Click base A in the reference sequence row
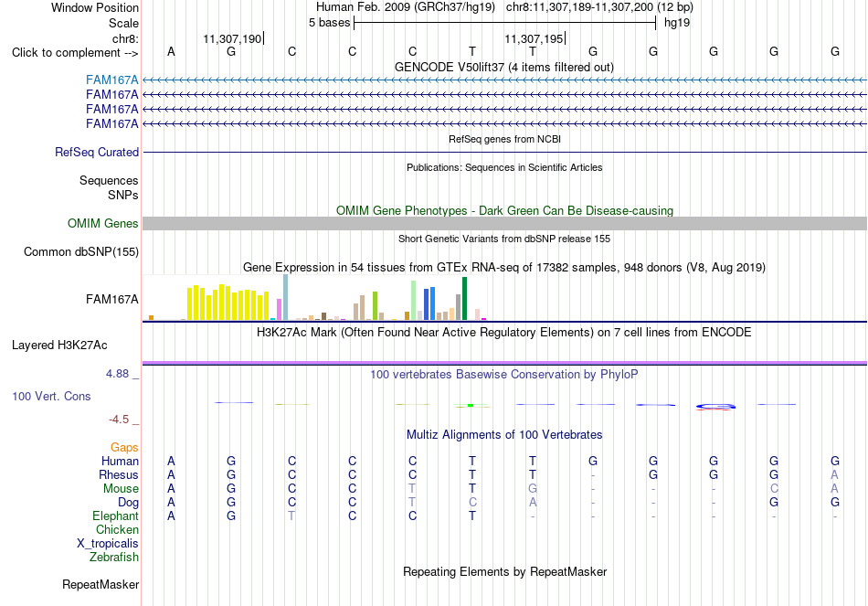This screenshot has width=868, height=606. pyautogui.click(x=171, y=51)
